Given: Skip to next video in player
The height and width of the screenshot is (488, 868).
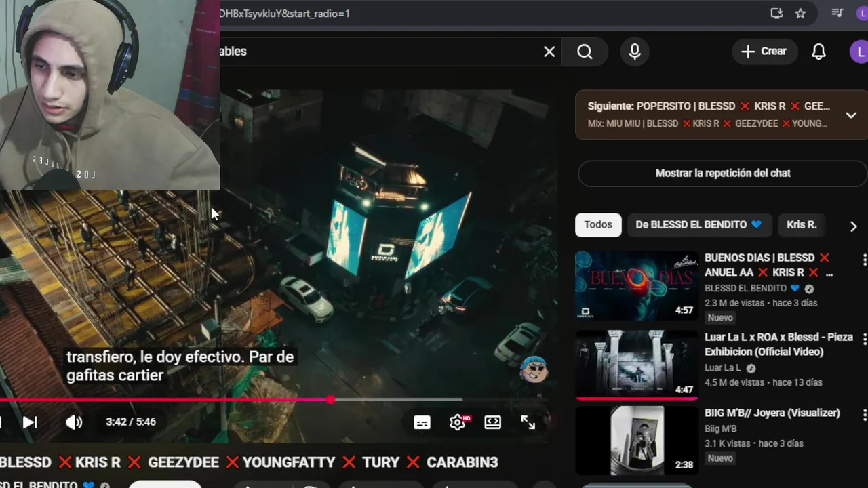Looking at the screenshot, I should [30, 422].
